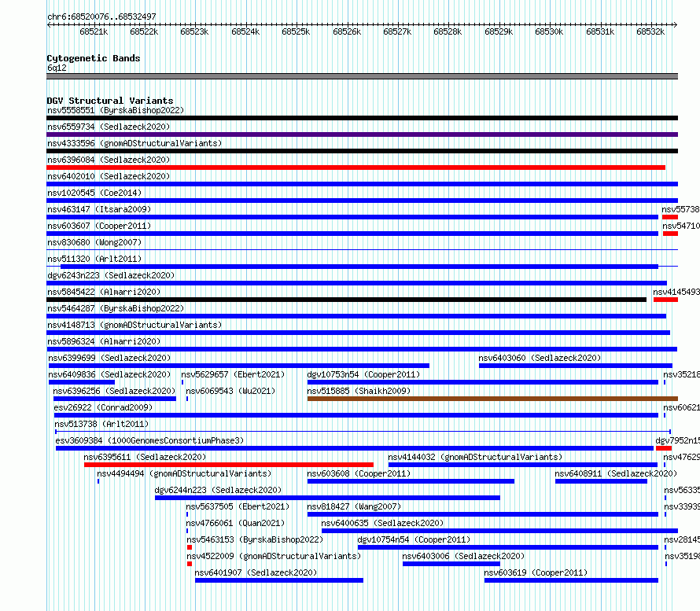Click the 6q12 cytogenetic band bar
The image size is (700, 611).
[362, 76]
